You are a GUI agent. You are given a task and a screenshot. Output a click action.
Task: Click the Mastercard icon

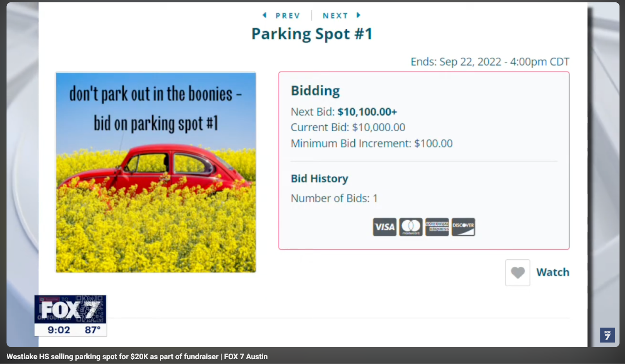(x=411, y=227)
